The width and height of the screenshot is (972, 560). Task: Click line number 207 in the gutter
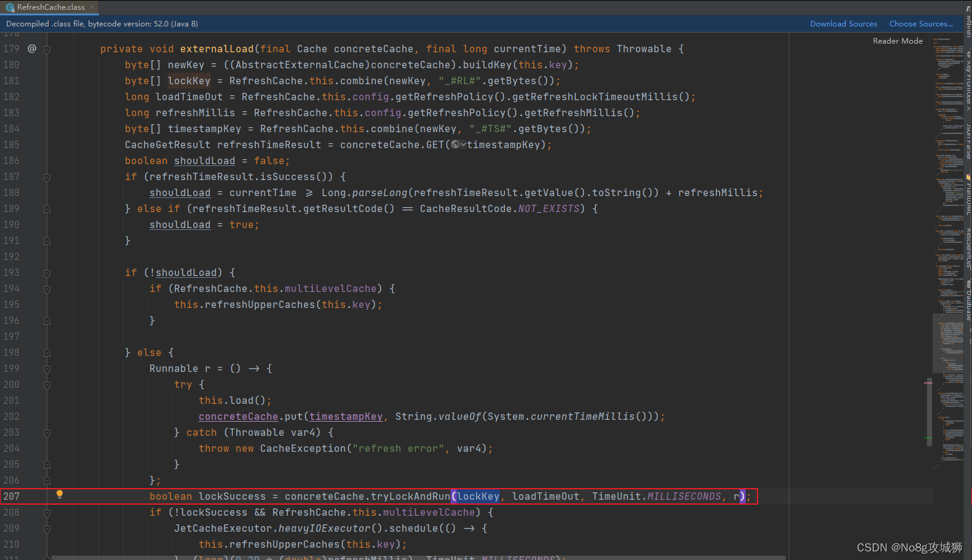(x=11, y=496)
